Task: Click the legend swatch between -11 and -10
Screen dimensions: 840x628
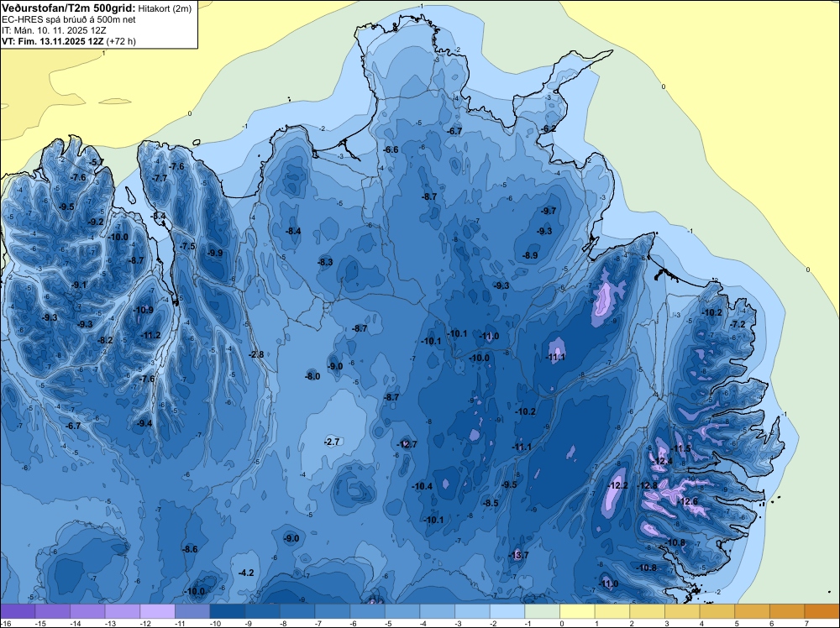Action: 192,611
